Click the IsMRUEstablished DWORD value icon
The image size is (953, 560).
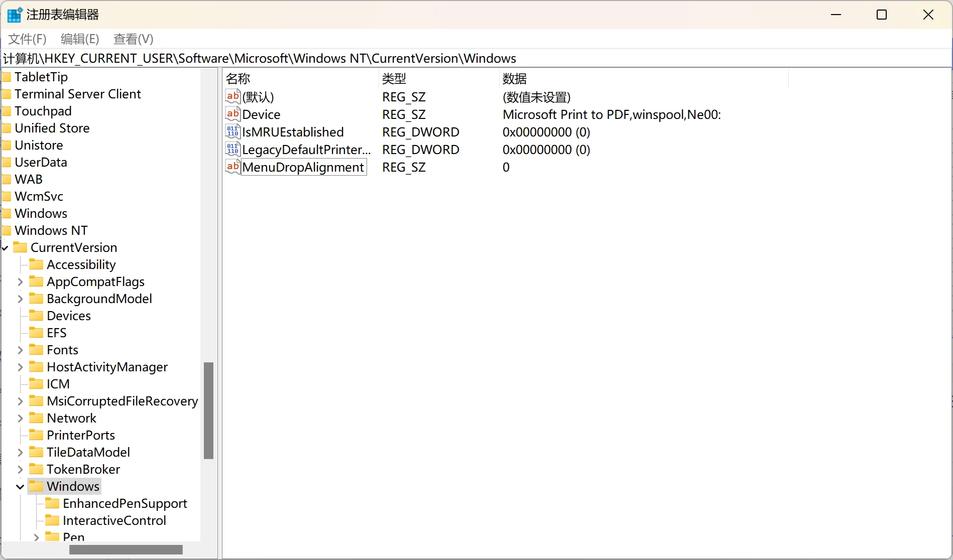point(232,132)
